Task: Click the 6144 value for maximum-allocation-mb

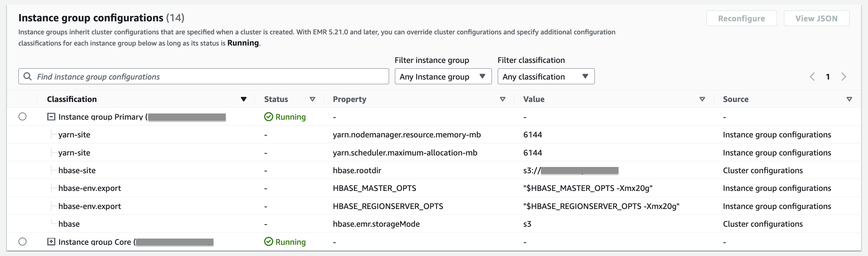Action: tap(533, 153)
